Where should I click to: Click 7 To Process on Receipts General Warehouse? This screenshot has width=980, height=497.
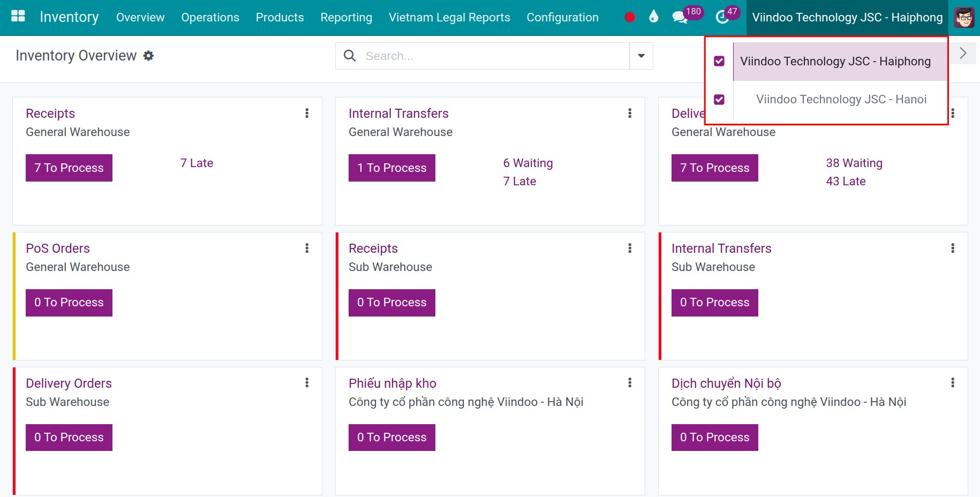(69, 168)
